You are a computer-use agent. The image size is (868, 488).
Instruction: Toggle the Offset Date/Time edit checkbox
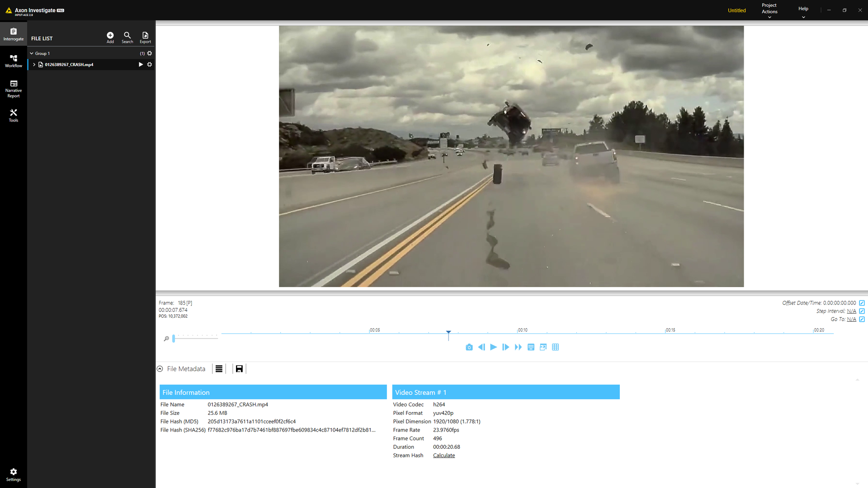862,303
